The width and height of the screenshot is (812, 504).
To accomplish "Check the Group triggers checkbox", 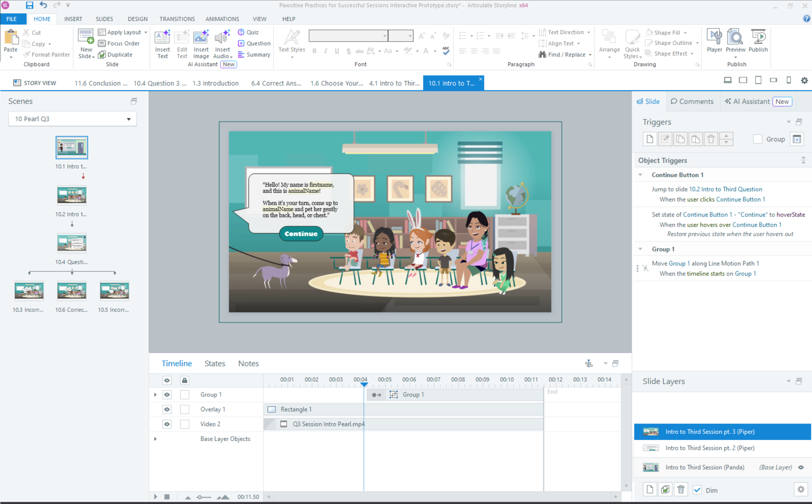I will pyautogui.click(x=757, y=139).
